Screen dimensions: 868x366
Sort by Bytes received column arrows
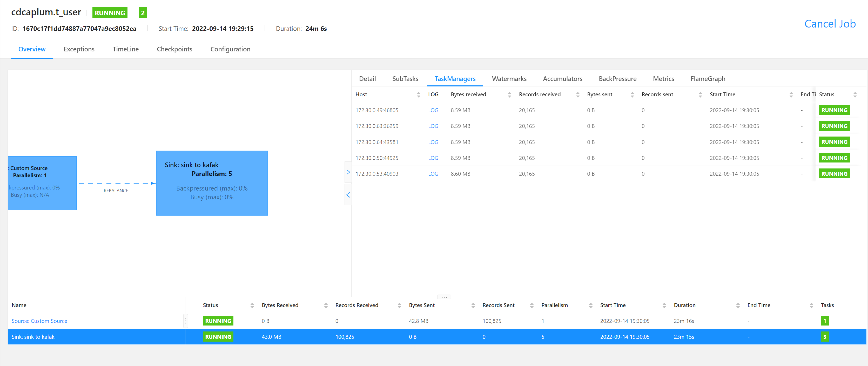point(509,95)
